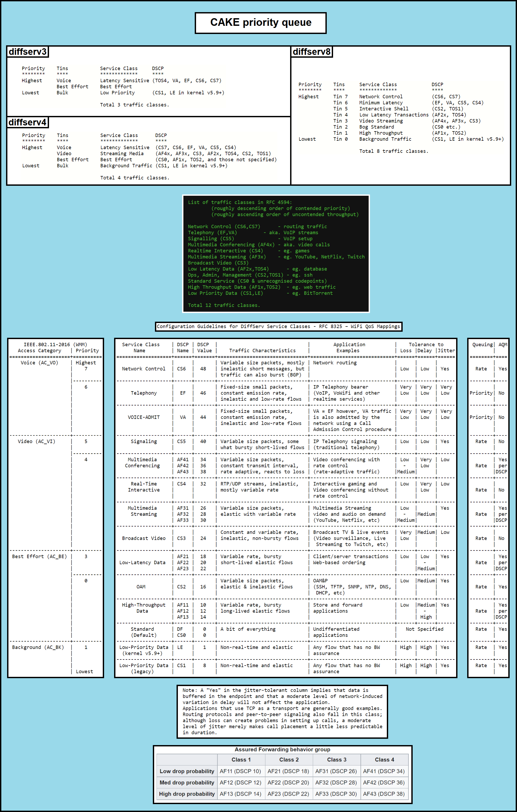The image size is (517, 812).
Task: Select the diffserv8 heading label
Action: tap(312, 52)
